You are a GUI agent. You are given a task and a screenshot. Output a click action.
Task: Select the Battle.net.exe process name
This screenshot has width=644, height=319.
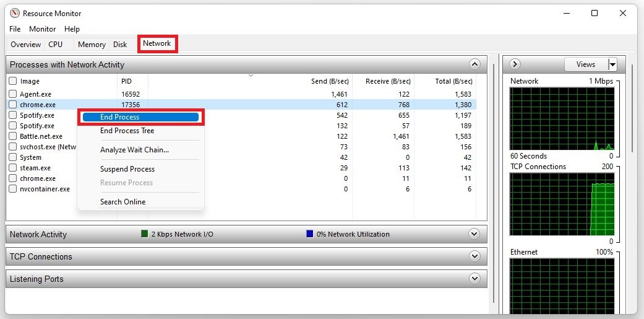click(41, 136)
